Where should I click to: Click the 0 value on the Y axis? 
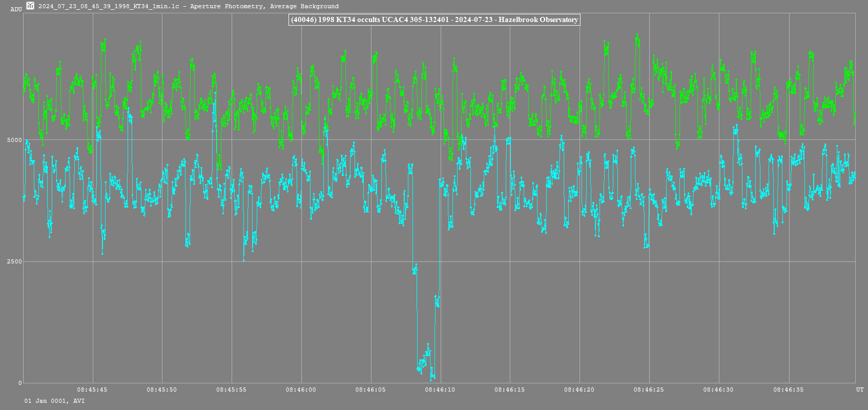20,383
